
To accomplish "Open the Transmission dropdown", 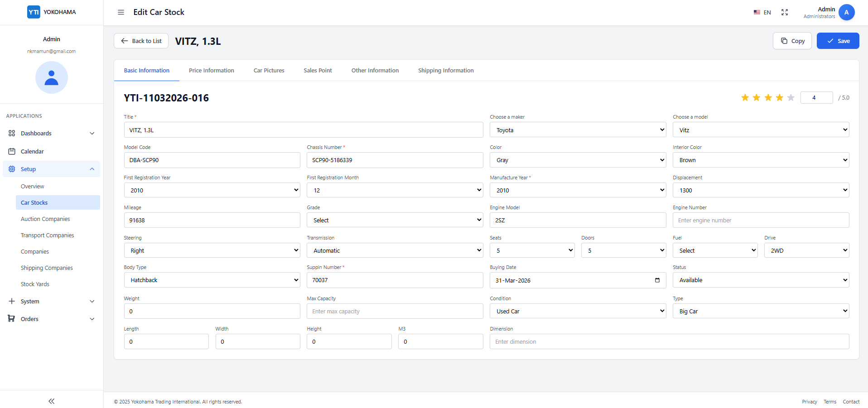I will click(395, 250).
